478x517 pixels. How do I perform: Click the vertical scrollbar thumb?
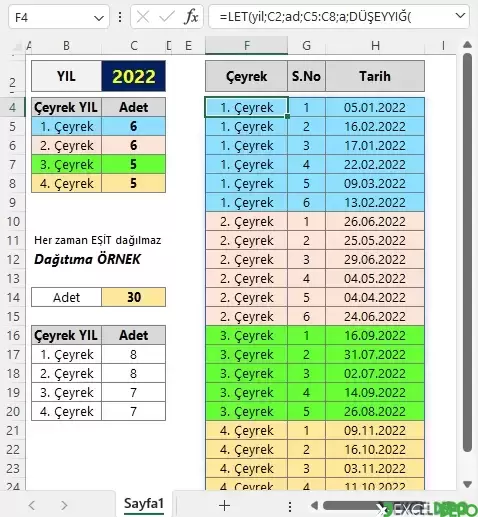[467, 253]
